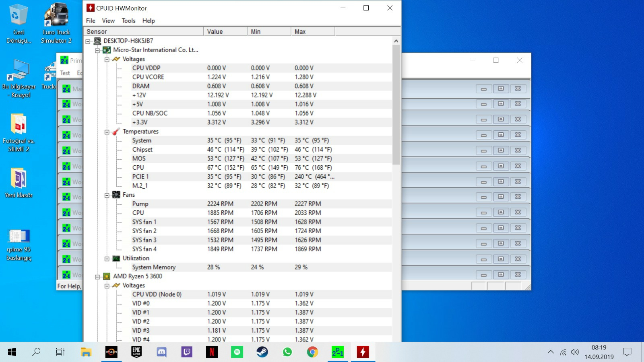The width and height of the screenshot is (644, 362).
Task: Click the Max column header
Action: [x=313, y=31]
